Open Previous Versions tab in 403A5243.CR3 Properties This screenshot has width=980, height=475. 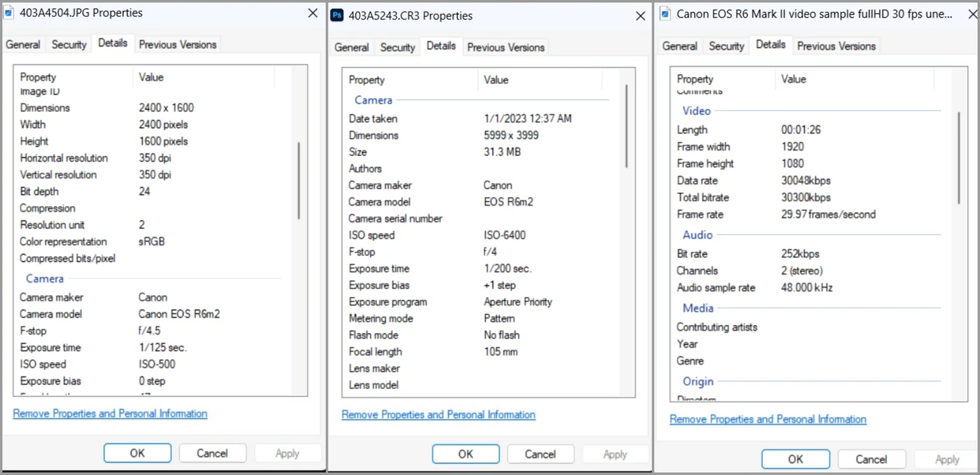pyautogui.click(x=505, y=47)
